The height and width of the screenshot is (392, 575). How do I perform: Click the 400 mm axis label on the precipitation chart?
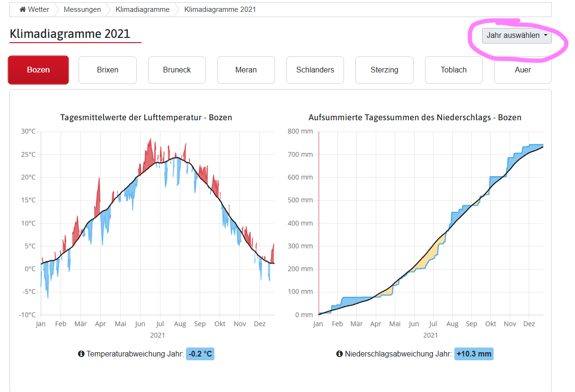(300, 223)
